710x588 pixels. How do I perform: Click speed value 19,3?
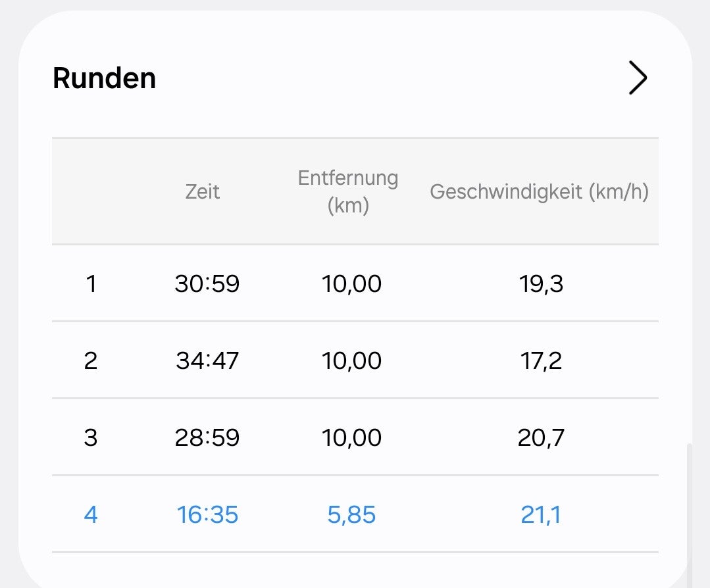pyautogui.click(x=541, y=284)
